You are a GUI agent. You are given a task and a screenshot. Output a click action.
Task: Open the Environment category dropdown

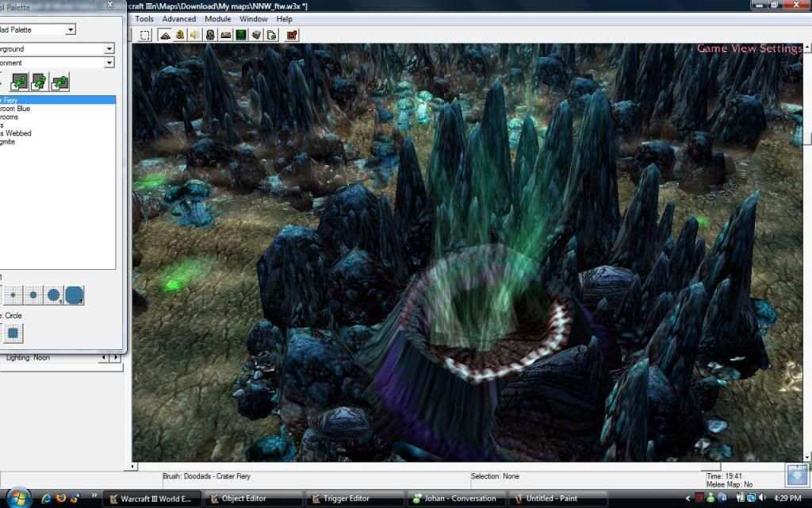tap(109, 63)
